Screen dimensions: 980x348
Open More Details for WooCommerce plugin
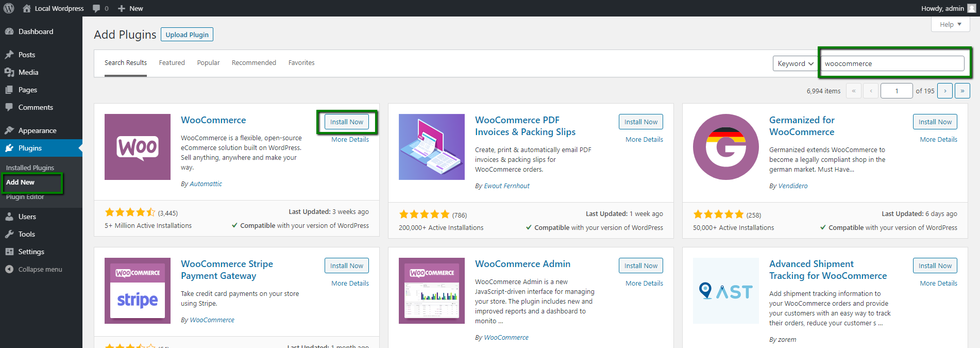coord(350,140)
